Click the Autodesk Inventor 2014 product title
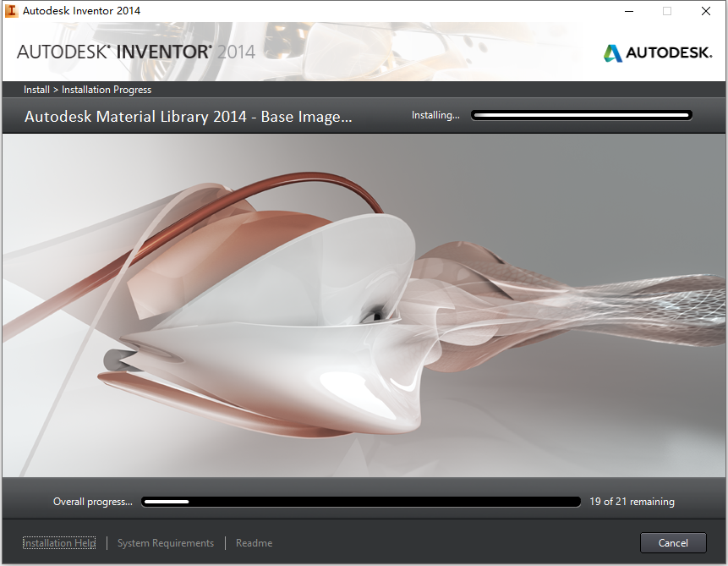Screen dimensions: 728x566 (x=136, y=52)
